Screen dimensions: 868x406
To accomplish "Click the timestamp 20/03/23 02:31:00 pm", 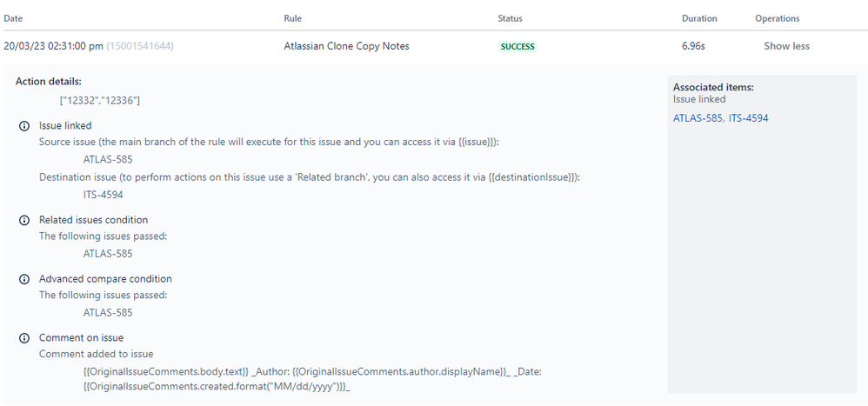I will click(x=53, y=46).
